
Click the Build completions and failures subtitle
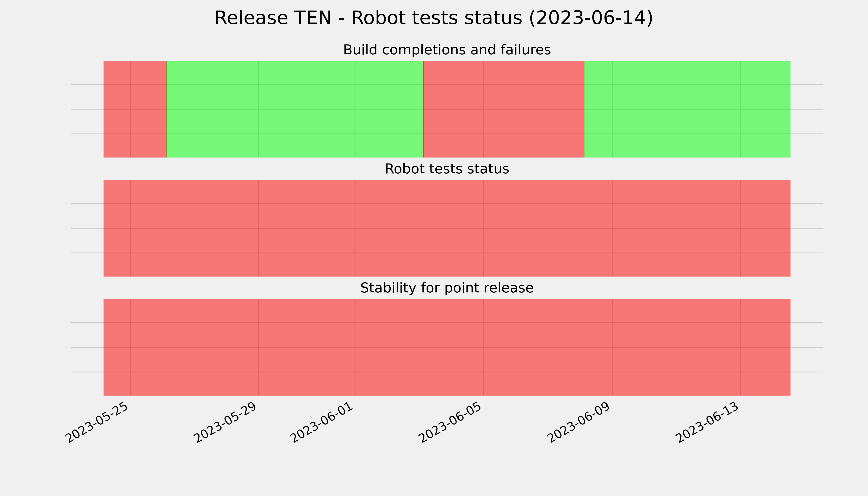(x=447, y=50)
